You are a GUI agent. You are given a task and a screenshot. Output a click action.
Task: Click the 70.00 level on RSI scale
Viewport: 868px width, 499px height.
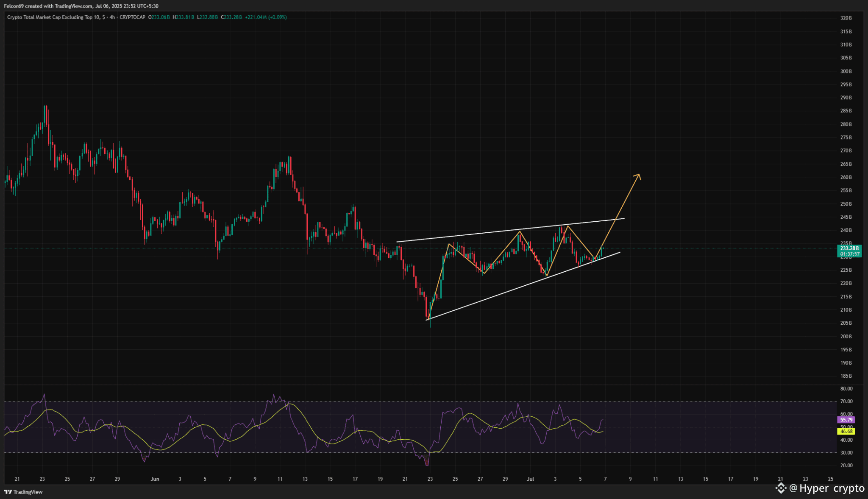(846, 401)
